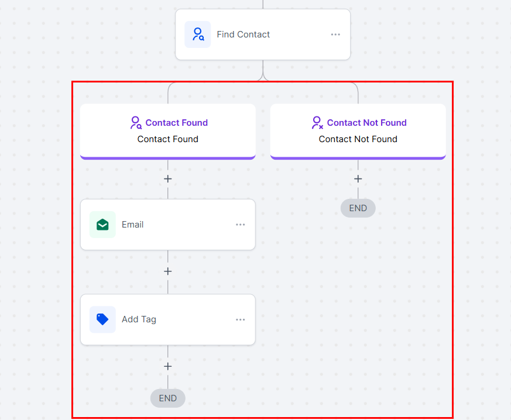The image size is (511, 420).
Task: Open the Find Contact three-dot menu
Action: point(335,35)
